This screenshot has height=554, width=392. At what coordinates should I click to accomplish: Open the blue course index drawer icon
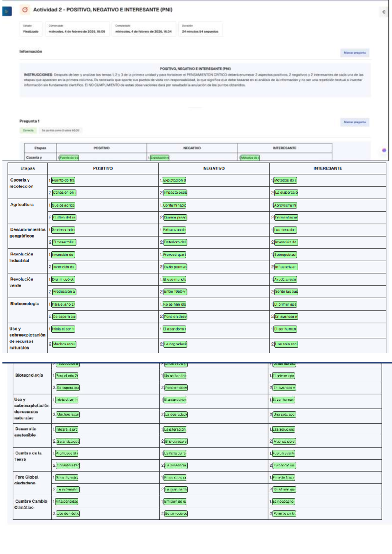click(7, 11)
